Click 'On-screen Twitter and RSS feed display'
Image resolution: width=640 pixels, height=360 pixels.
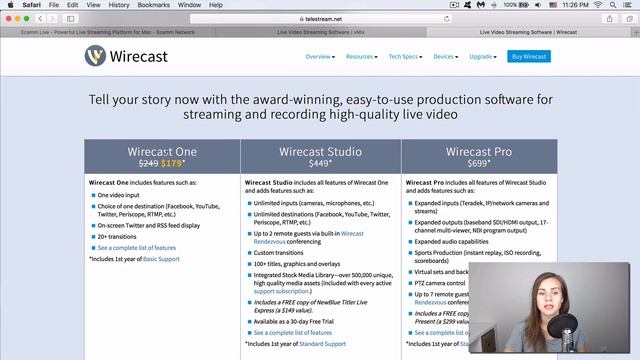[x=149, y=225]
